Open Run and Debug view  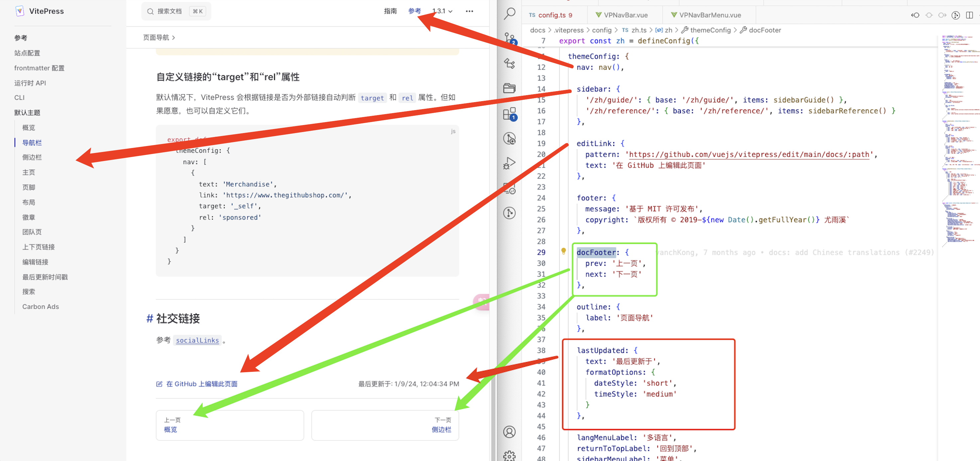[509, 163]
